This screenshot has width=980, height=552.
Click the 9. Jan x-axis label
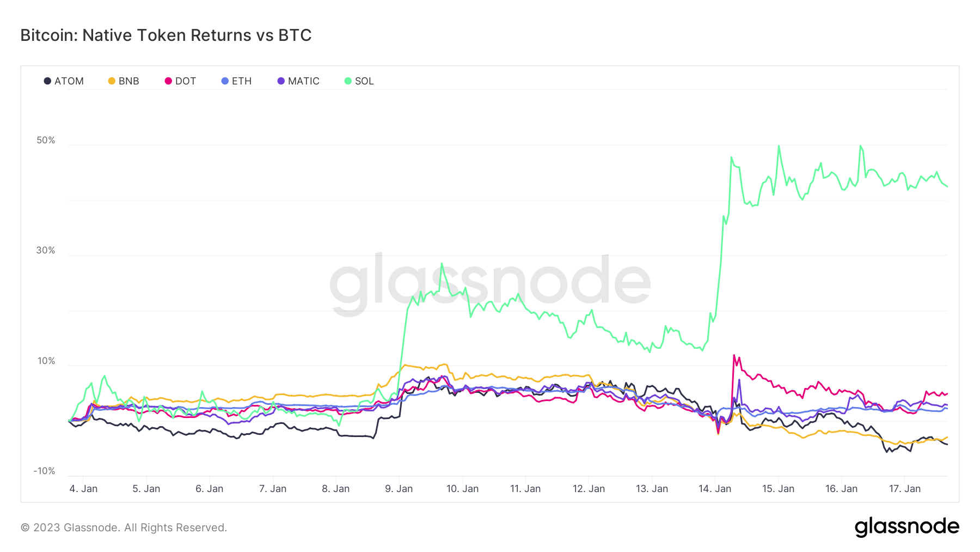coord(399,489)
